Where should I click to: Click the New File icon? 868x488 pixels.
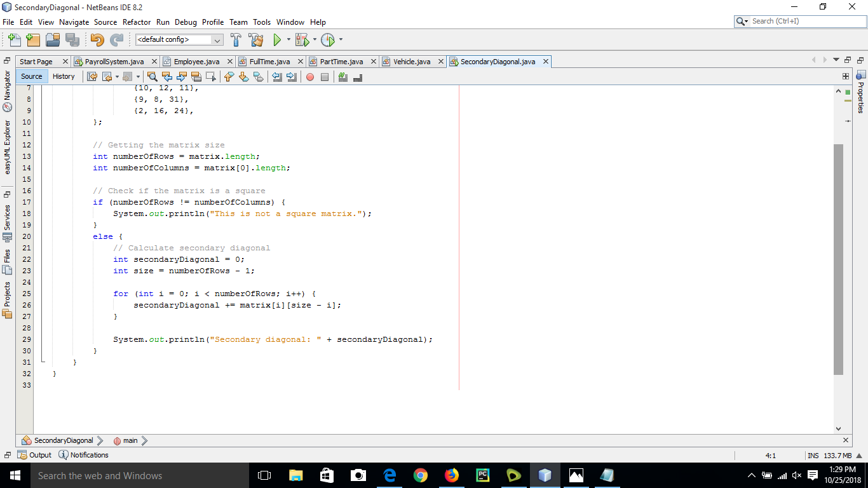pyautogui.click(x=15, y=40)
